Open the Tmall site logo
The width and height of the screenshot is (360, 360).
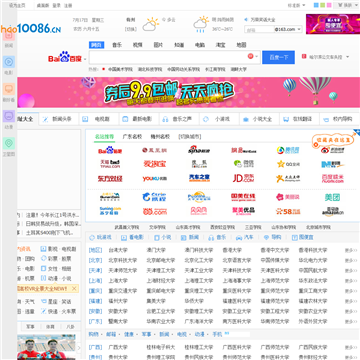click(x=110, y=164)
